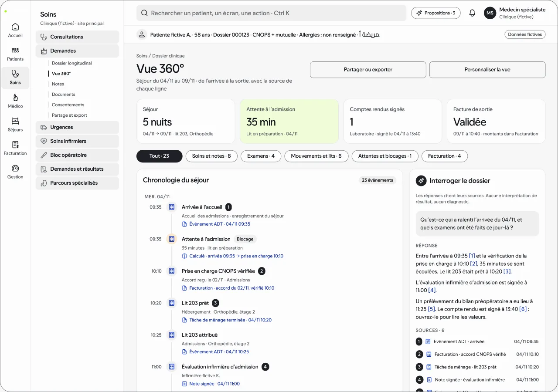Open the Séjours bed rail icon
This screenshot has height=392, width=558.
pos(15,125)
